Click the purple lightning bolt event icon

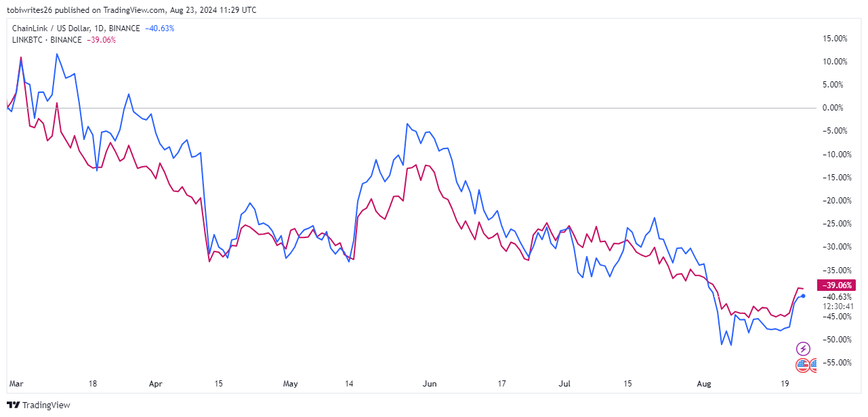point(803,349)
